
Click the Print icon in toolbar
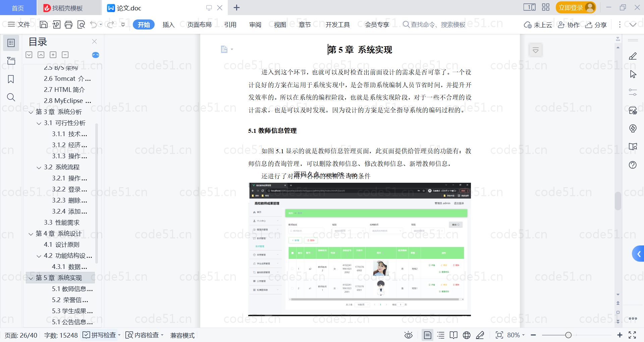point(68,24)
